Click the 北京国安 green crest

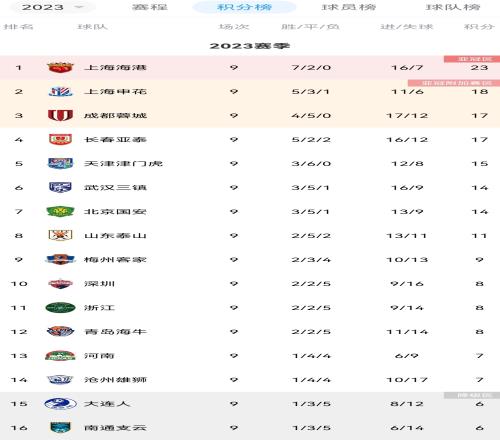point(60,211)
